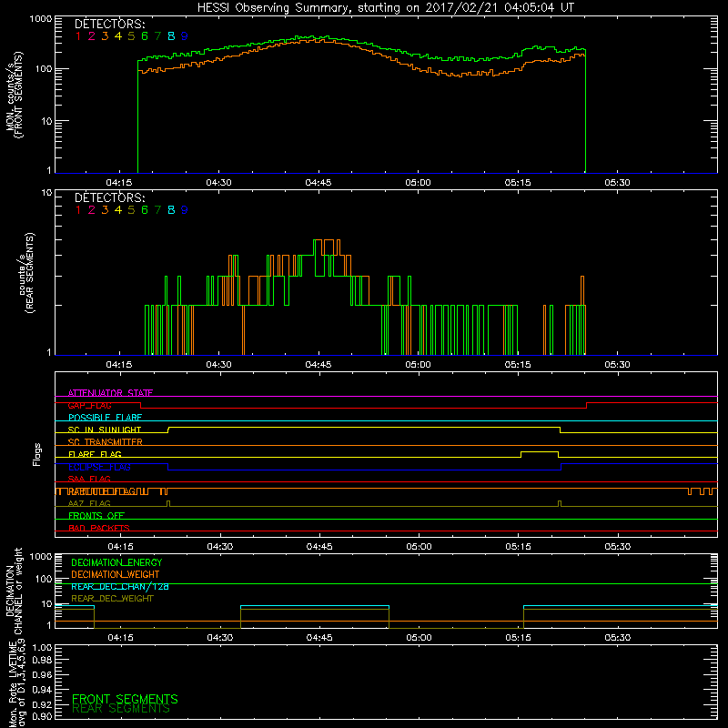The height and width of the screenshot is (728, 728).
Task: Click the ATTENUATOR_STATE flag label
Action: tap(110, 393)
